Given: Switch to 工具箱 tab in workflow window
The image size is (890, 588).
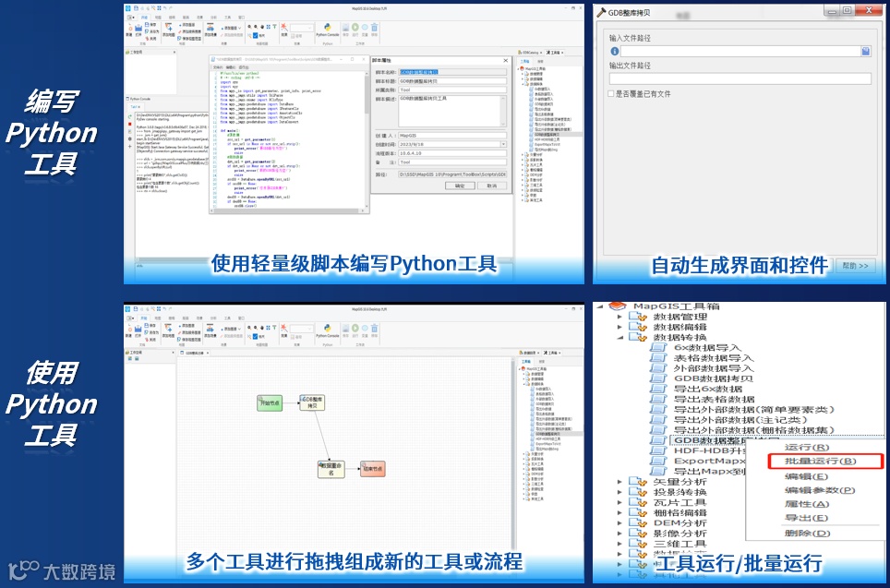Looking at the screenshot, I should click(x=551, y=353).
